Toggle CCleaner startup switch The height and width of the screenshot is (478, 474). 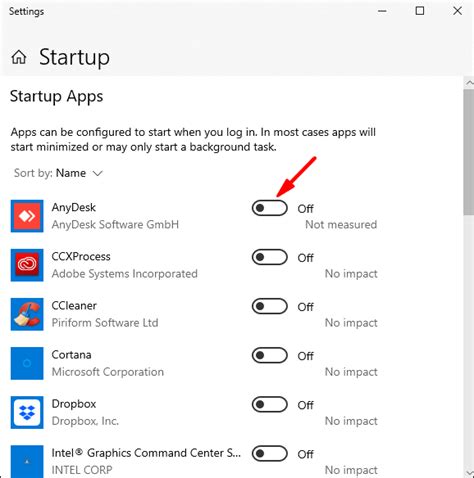pos(269,306)
